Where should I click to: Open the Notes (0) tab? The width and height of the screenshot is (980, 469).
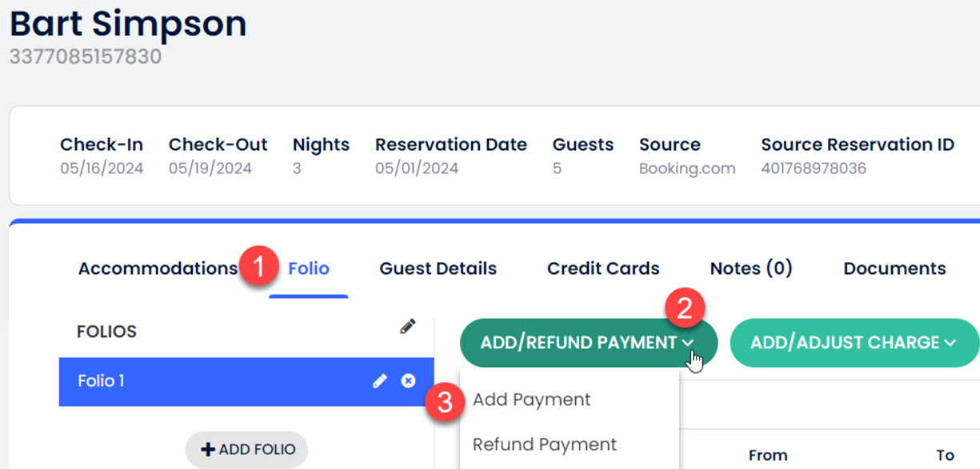click(750, 268)
